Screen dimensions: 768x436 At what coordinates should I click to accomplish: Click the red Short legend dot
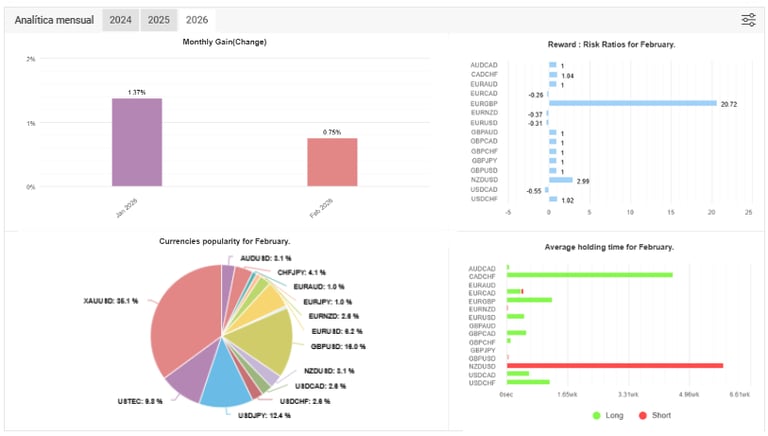[643, 415]
